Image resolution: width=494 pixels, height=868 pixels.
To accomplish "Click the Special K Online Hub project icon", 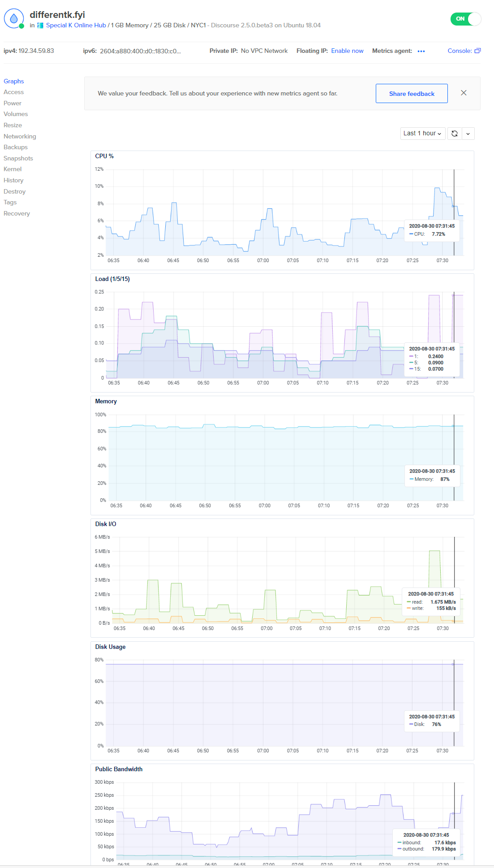I will click(40, 26).
